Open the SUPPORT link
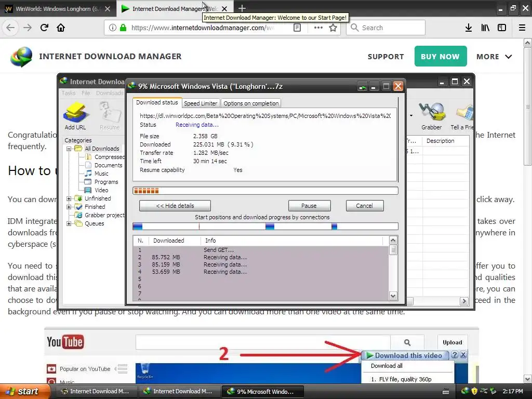 pyautogui.click(x=386, y=57)
